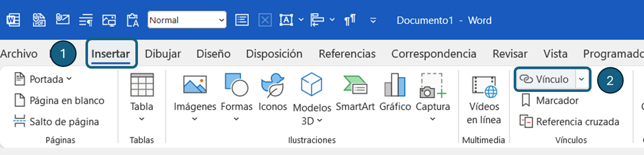Expand the Imágenes dropdown chevron
Image resolution: width=644 pixels, height=155 pixels.
coord(195,119)
